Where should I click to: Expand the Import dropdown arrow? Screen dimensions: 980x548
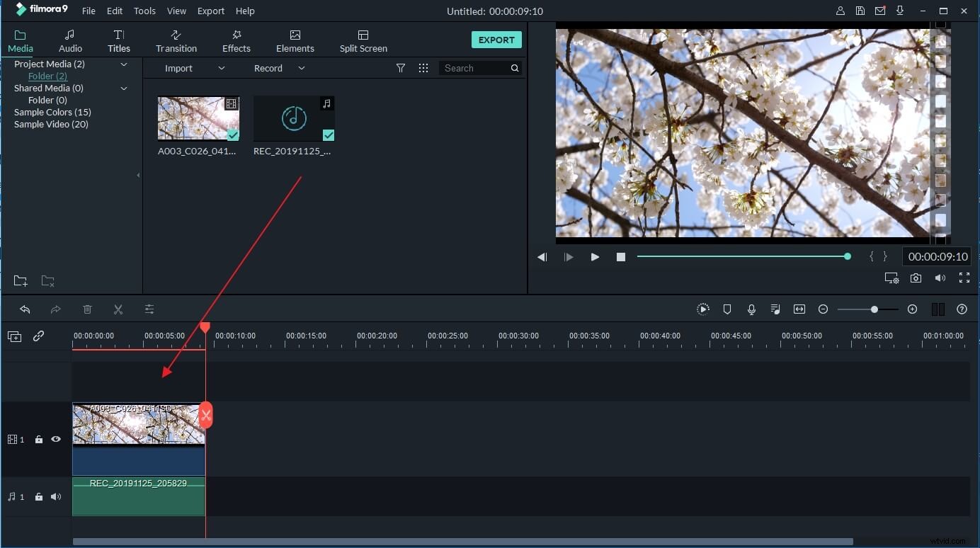221,68
